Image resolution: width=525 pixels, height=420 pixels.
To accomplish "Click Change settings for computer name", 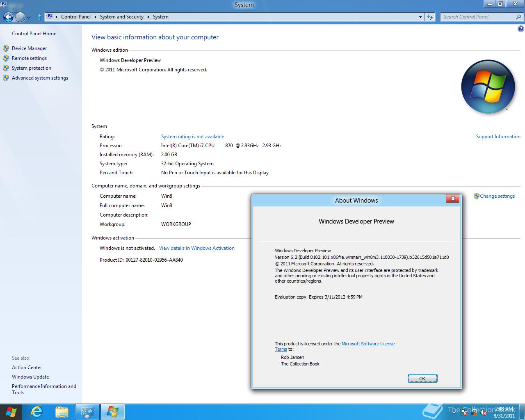I will (497, 196).
